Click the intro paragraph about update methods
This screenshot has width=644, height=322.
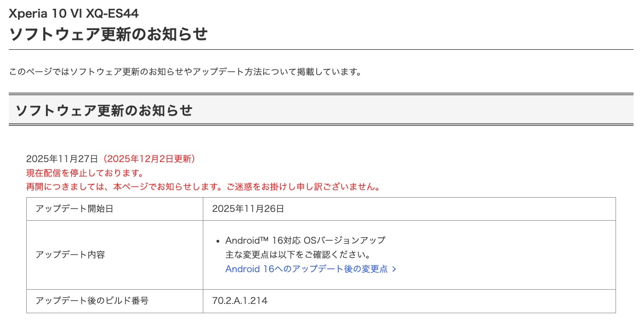[185, 72]
